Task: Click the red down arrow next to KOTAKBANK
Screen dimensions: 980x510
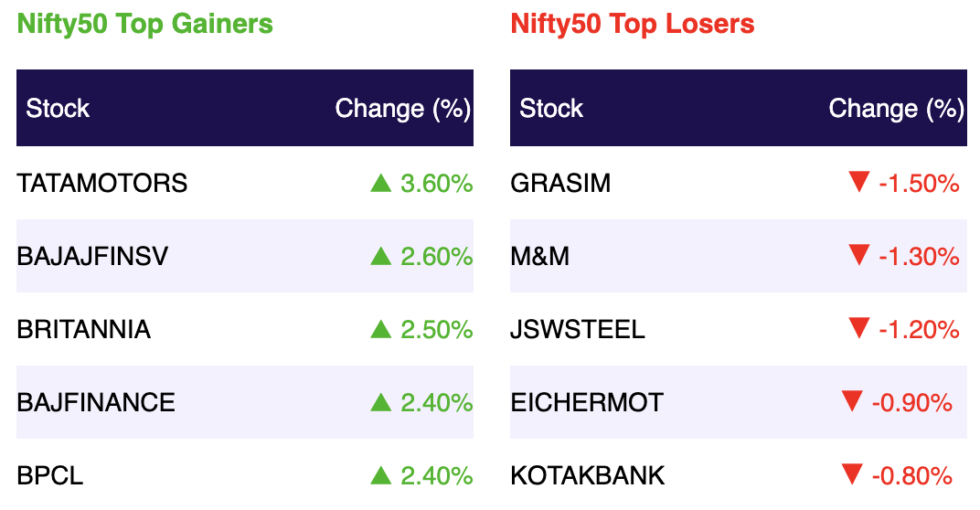Action: tap(852, 474)
